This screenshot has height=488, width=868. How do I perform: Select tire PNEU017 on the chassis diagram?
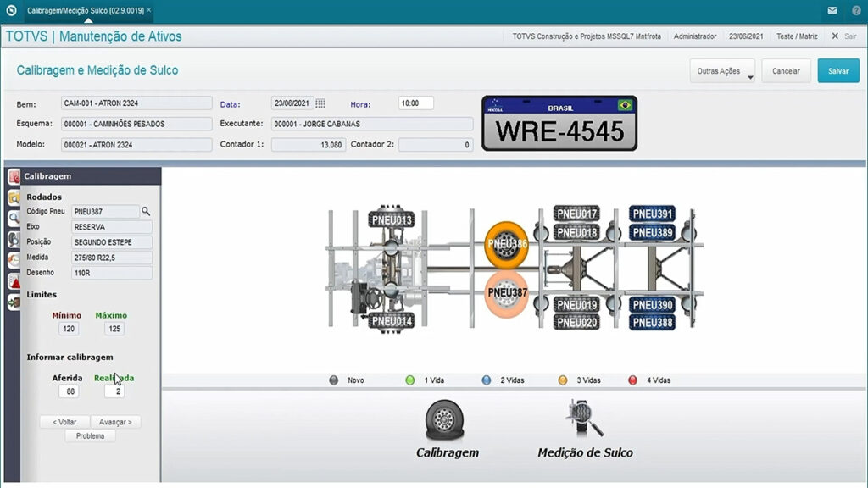tap(576, 213)
